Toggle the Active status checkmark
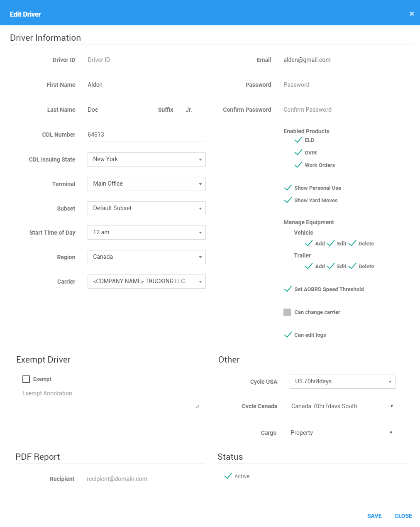 pos(228,476)
